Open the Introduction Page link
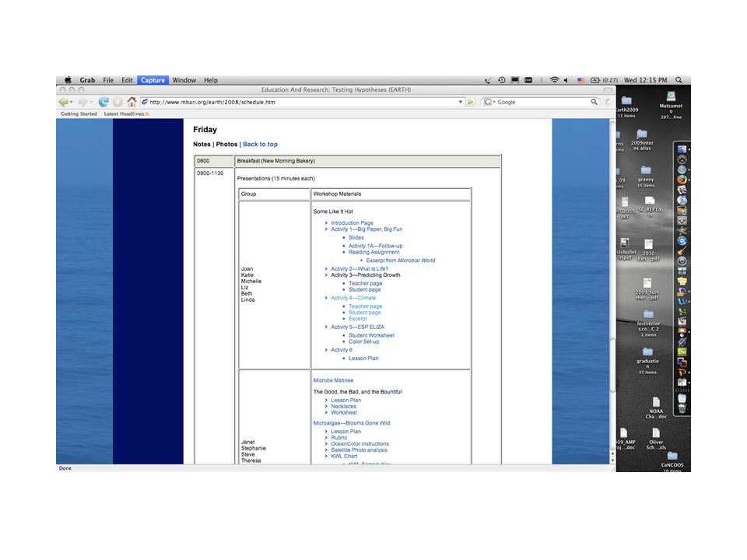The image size is (747, 560). (x=352, y=223)
